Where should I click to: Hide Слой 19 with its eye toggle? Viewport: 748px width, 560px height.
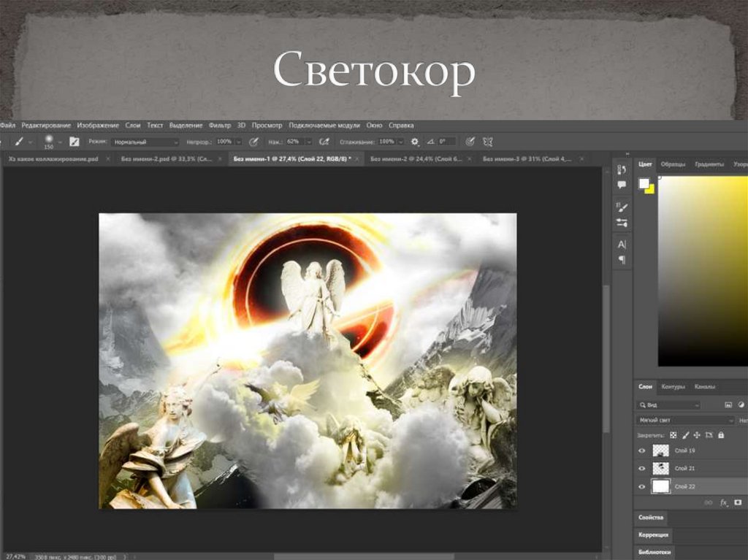coord(641,450)
